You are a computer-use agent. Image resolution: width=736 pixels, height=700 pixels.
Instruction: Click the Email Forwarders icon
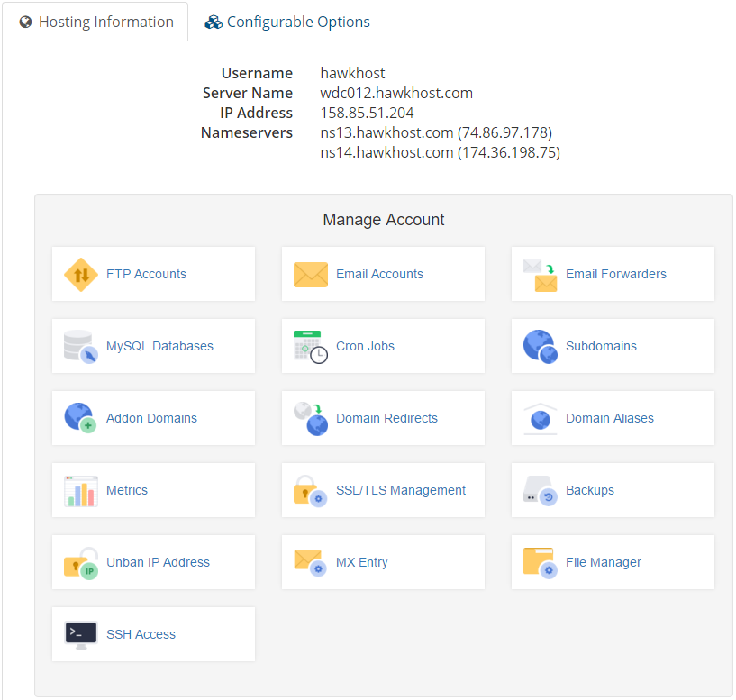point(541,275)
